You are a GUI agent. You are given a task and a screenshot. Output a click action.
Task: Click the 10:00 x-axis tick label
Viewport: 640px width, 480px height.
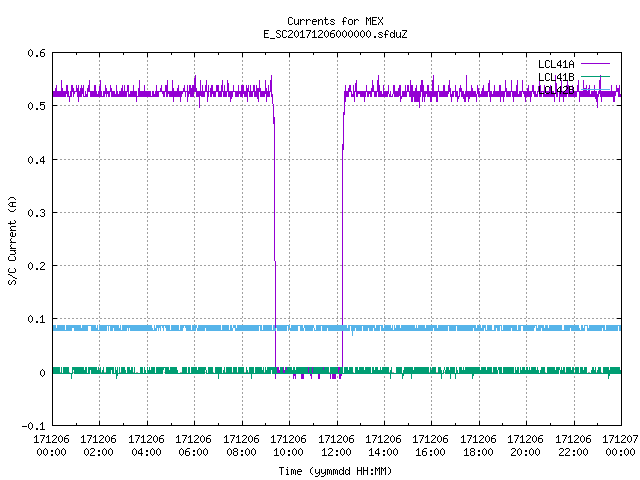pyautogui.click(x=289, y=452)
